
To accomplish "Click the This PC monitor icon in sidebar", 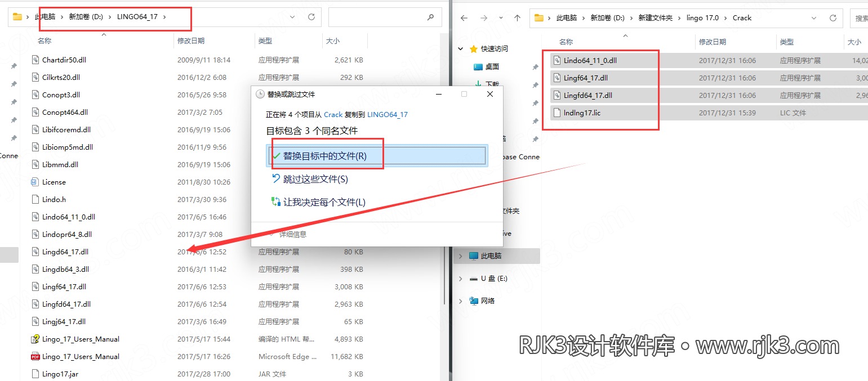I will tap(474, 256).
